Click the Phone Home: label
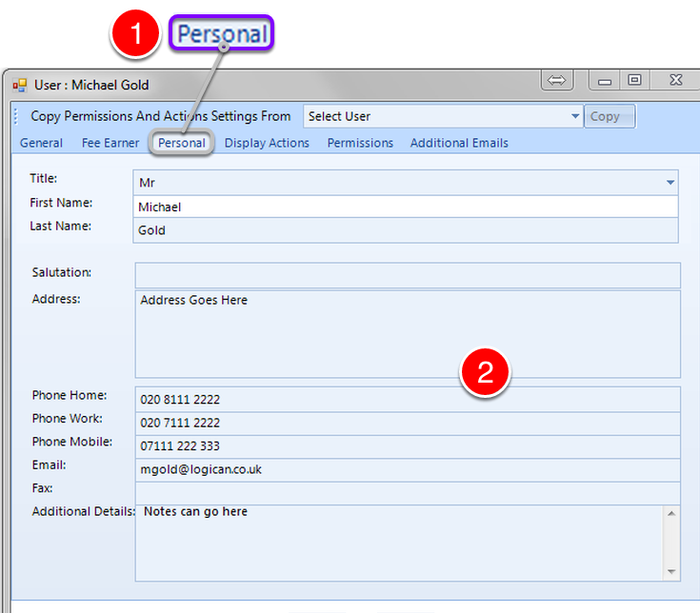The width and height of the screenshot is (700, 613). pos(70,395)
